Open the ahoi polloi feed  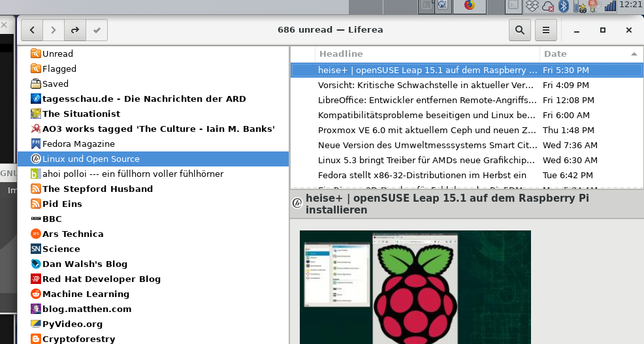[x=153, y=174]
